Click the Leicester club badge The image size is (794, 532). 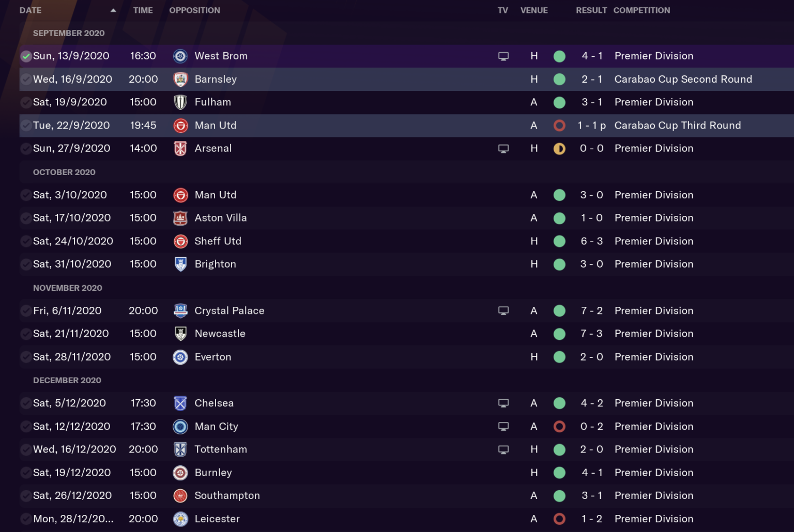click(x=180, y=519)
